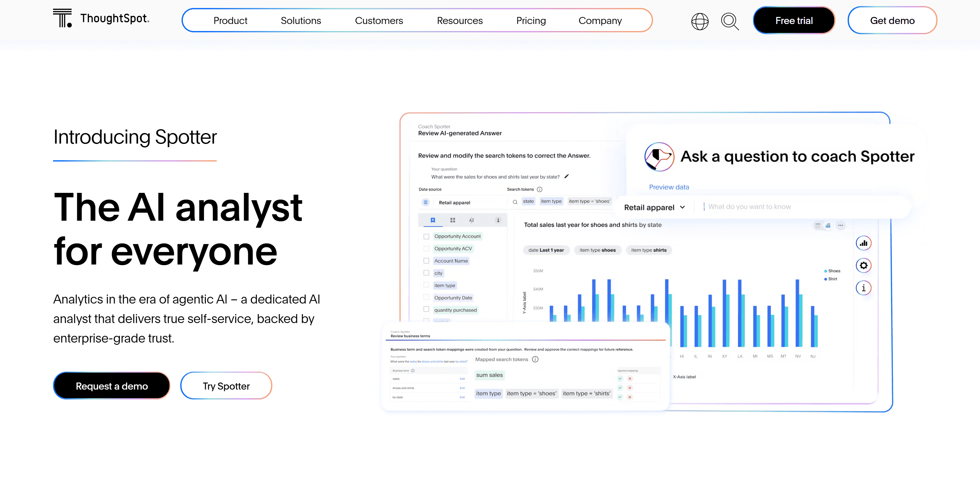Open the Product menu
Screen dimensions: 980x482
(230, 20)
